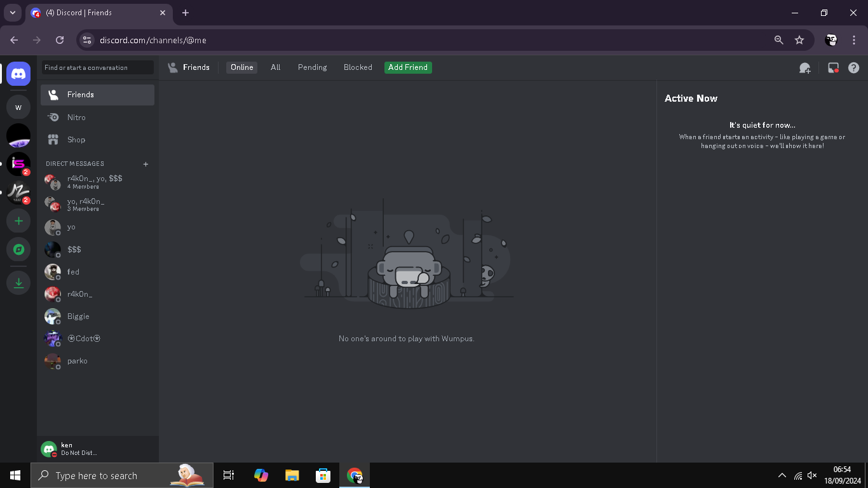Open the pink 'IS' server

point(18,164)
